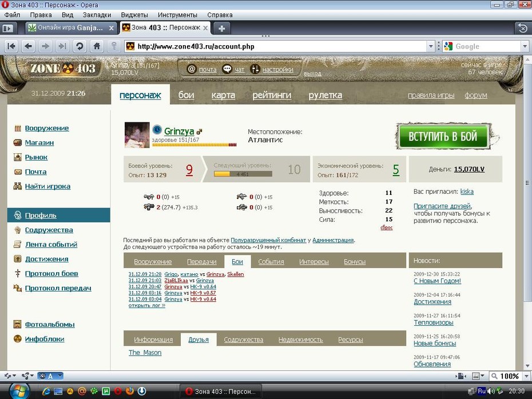Click the Протокол боев sidebar icon

[x=18, y=273]
